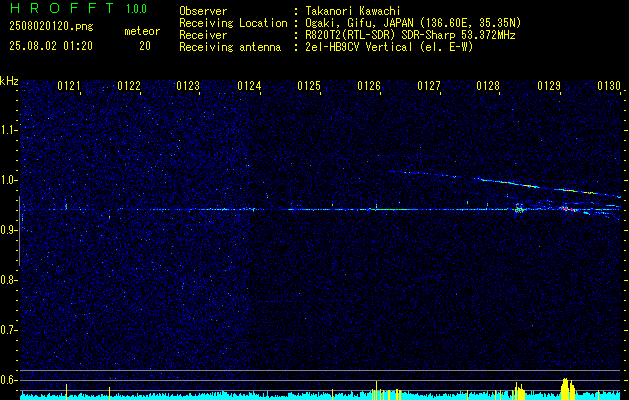Click time marker 0122

(x=129, y=86)
